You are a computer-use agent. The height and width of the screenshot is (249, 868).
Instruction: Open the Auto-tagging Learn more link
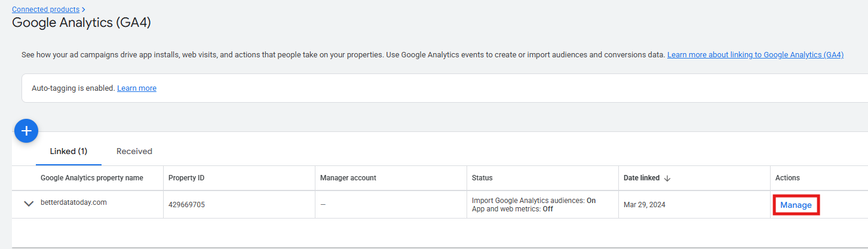coord(137,88)
